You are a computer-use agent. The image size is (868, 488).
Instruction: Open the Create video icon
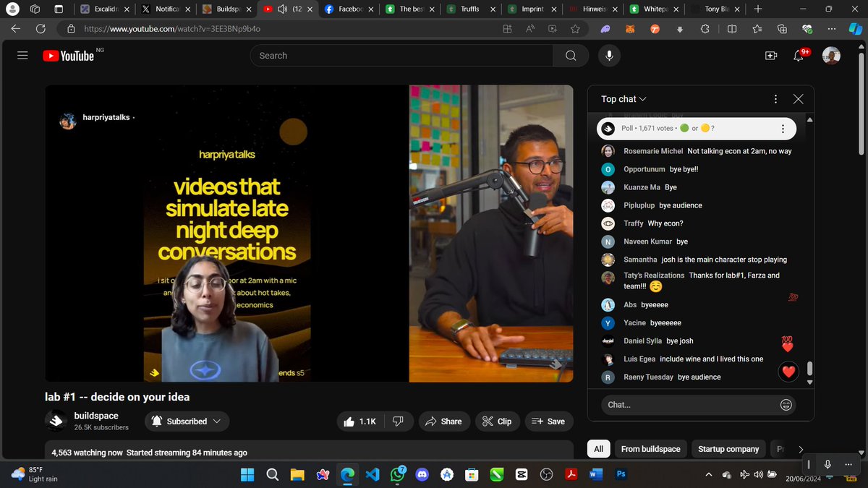[770, 56]
